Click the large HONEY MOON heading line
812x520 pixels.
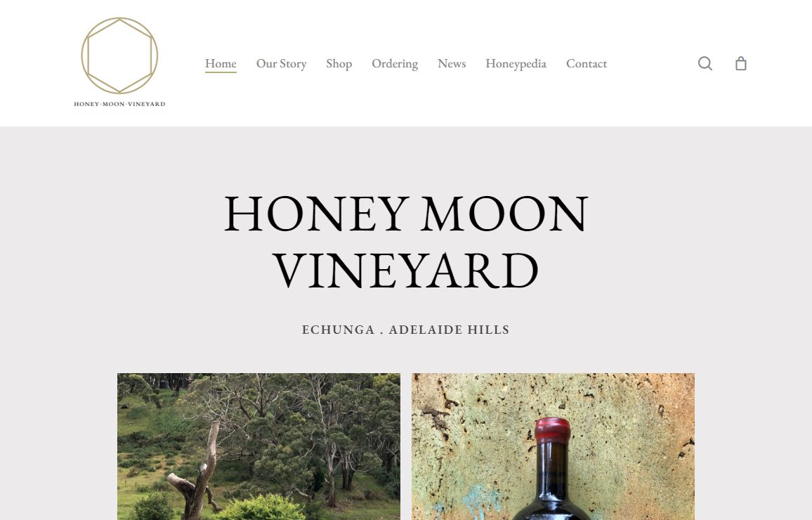(x=406, y=214)
